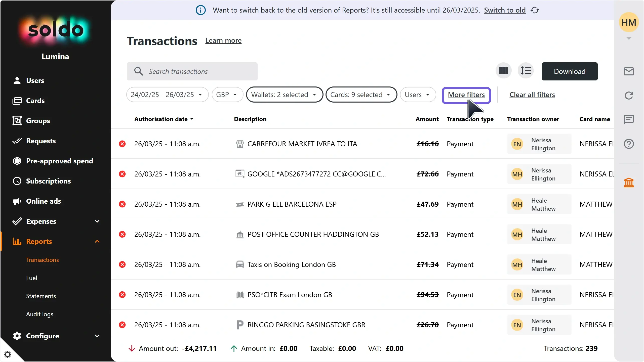Delete the RINGGO PARKING row
Image resolution: width=644 pixels, height=362 pixels.
[123, 325]
